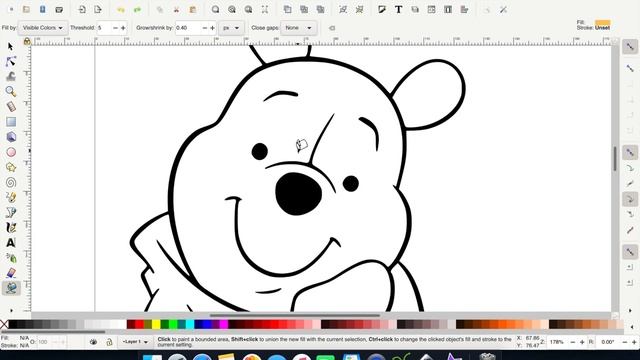The image size is (640, 360).
Task: Select the Calligraphy tool
Action: click(11, 227)
